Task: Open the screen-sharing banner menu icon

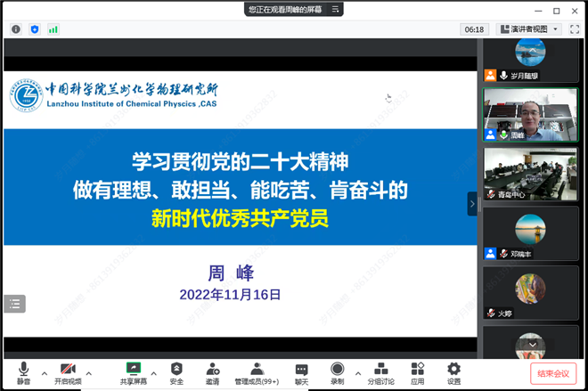Action: tap(336, 9)
